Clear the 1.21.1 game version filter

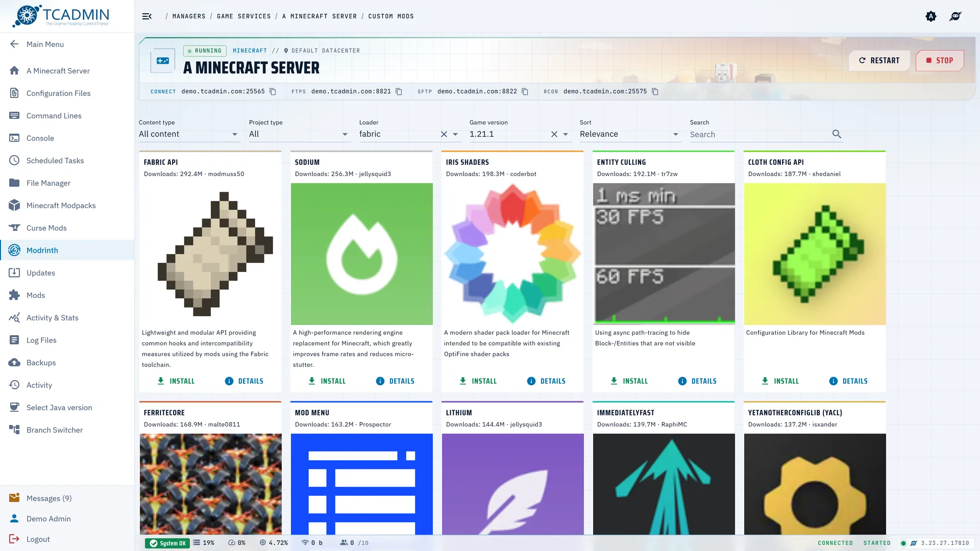pyautogui.click(x=554, y=134)
